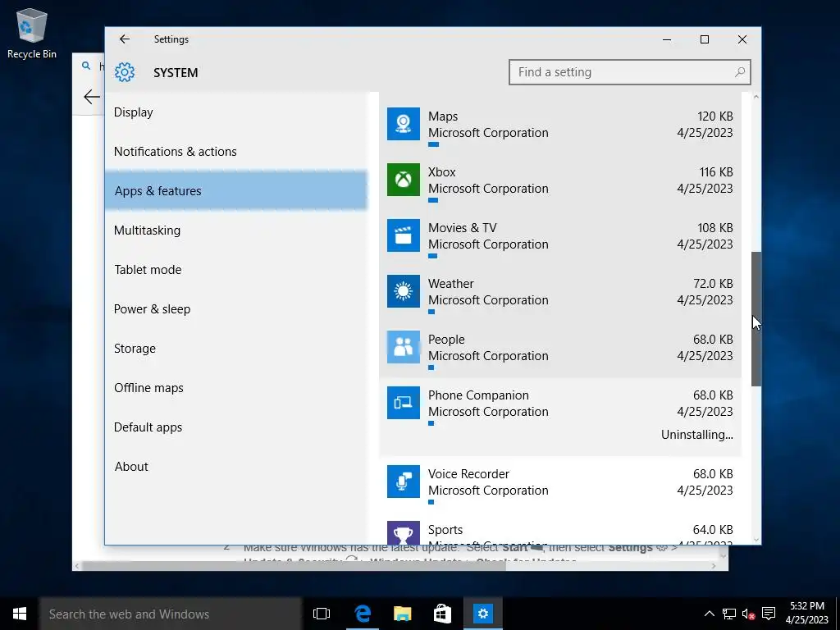Open the Windows Start button
The image size is (840, 630).
[x=20, y=614]
